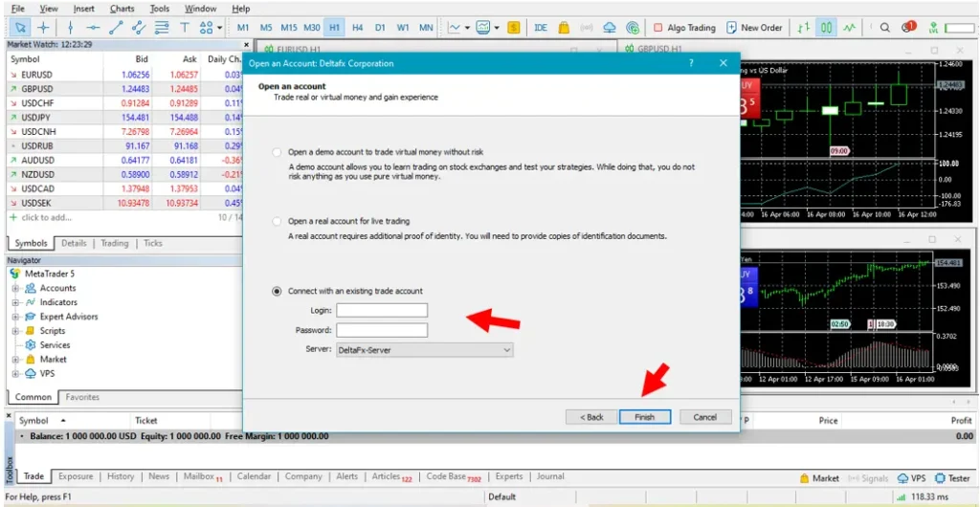The image size is (980, 507).
Task: Expand the chart type dropdown arrow
Action: point(467,28)
